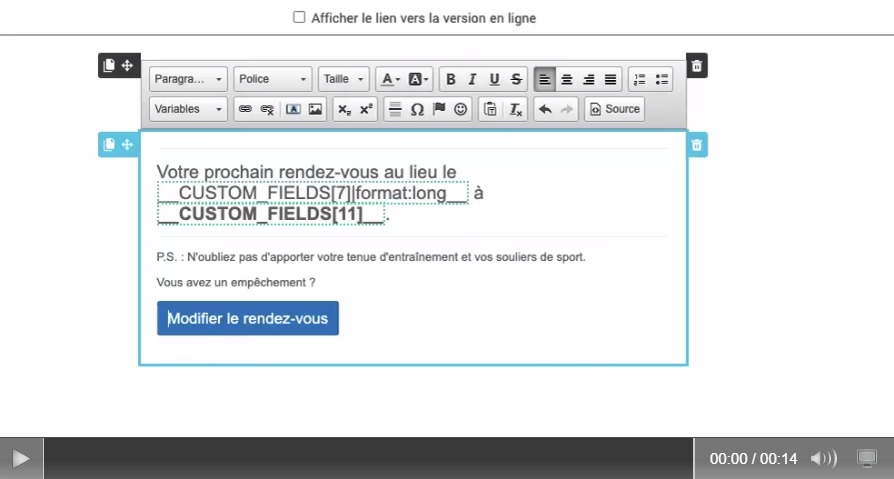The height and width of the screenshot is (479, 894).
Task: Open the special character (Omega) picker
Action: click(x=417, y=110)
